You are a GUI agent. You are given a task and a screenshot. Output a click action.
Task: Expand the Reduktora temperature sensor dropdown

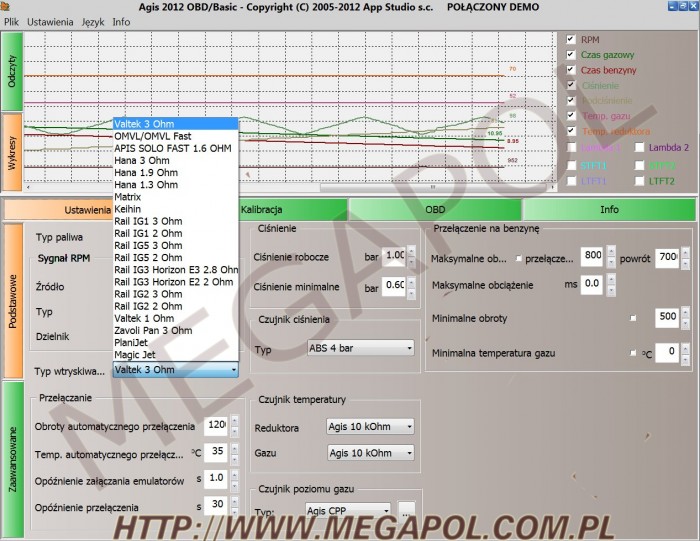pos(370,426)
